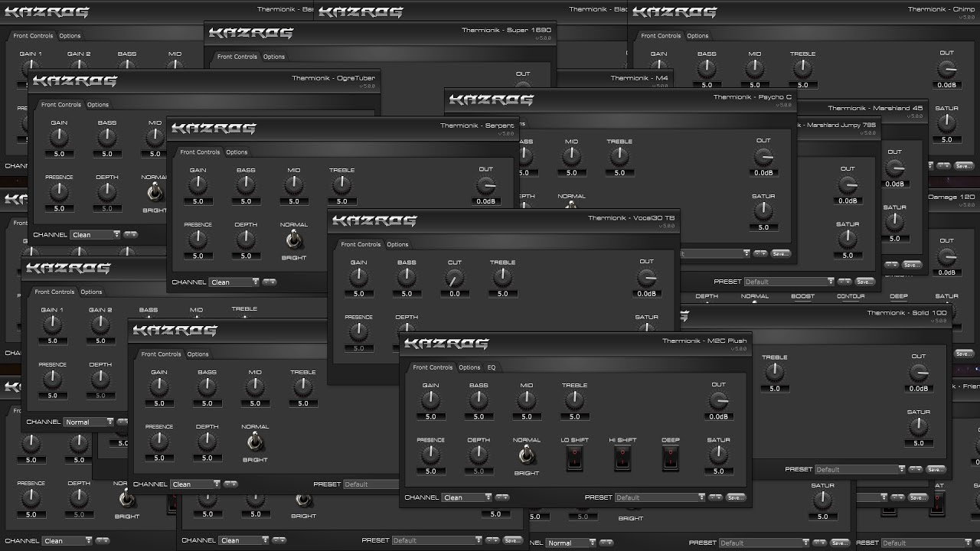Click channel minus/plus stepper in Serpent window

(x=269, y=282)
